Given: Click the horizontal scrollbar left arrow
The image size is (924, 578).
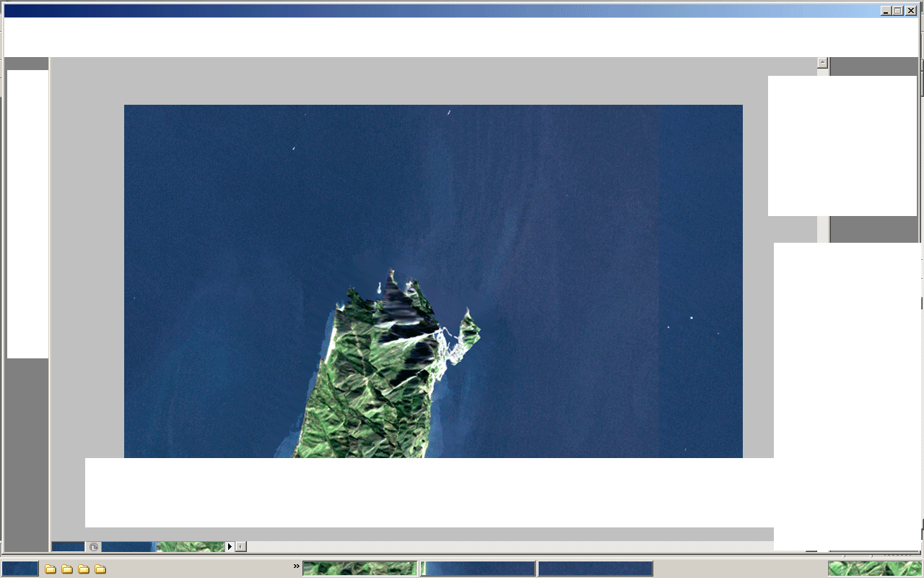Looking at the screenshot, I should (x=241, y=547).
